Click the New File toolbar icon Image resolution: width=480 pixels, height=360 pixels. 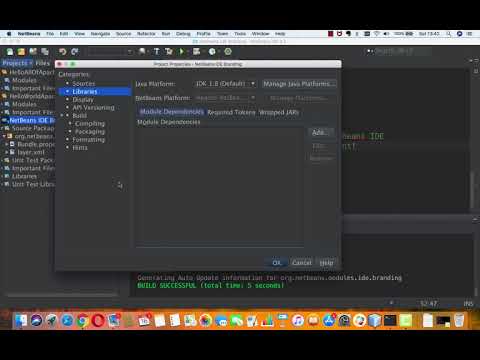point(10,52)
